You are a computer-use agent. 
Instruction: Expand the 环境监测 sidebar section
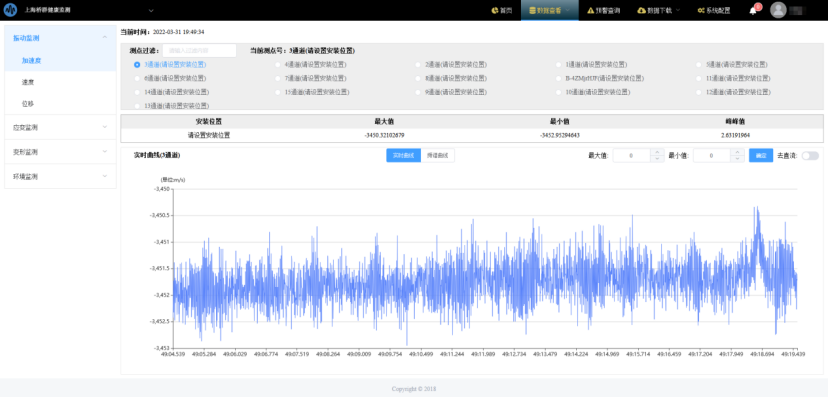tap(60, 177)
